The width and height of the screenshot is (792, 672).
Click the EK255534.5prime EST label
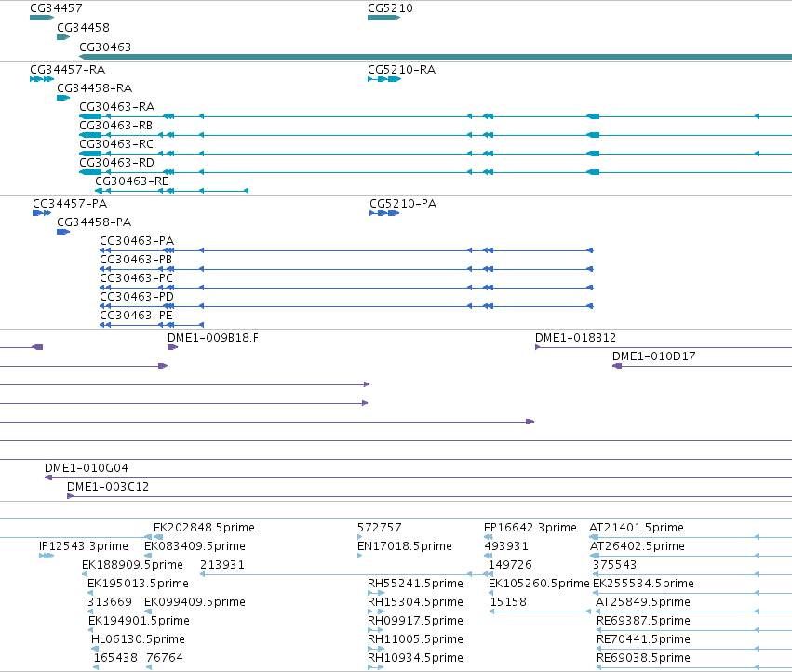click(643, 584)
